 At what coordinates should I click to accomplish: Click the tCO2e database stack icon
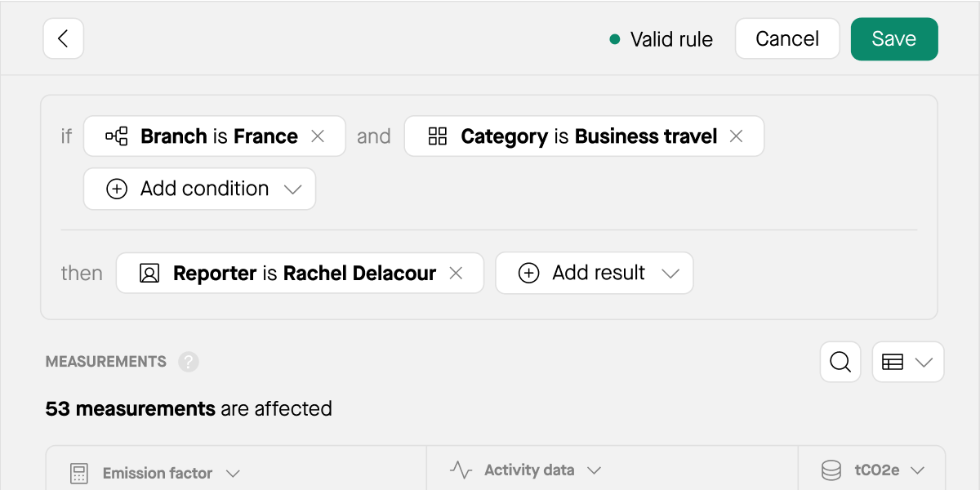point(831,470)
